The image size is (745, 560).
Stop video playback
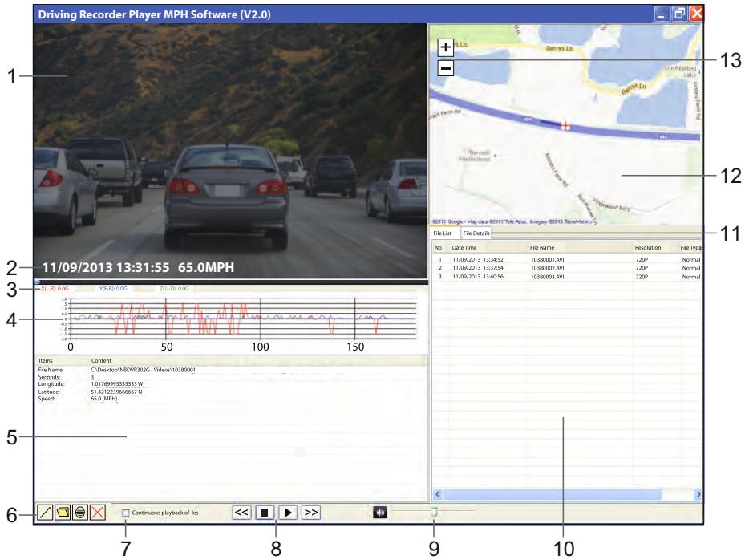(265, 513)
